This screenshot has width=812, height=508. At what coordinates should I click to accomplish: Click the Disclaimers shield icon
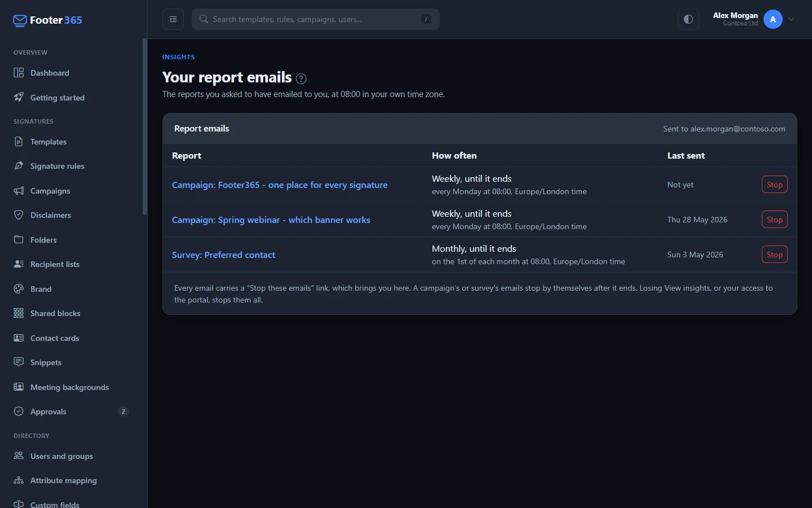click(19, 215)
